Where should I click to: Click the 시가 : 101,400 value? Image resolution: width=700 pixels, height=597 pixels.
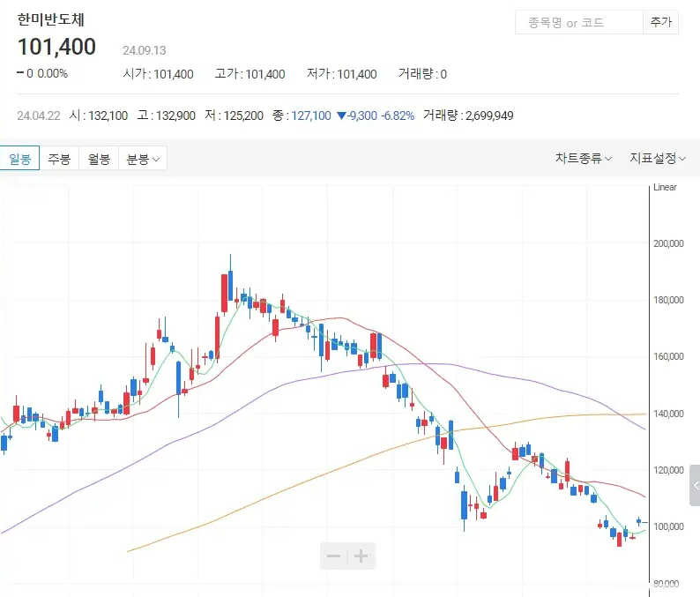pos(158,74)
